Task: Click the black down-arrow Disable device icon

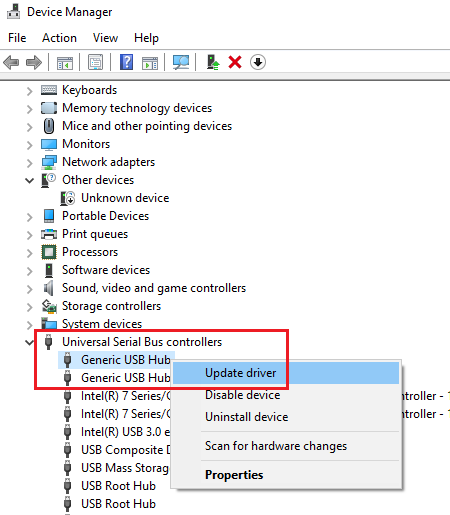Action: tap(258, 62)
